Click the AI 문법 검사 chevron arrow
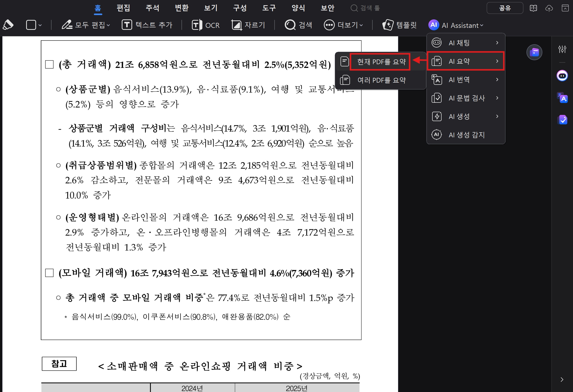Viewport: 573px width, 392px height. [x=497, y=98]
